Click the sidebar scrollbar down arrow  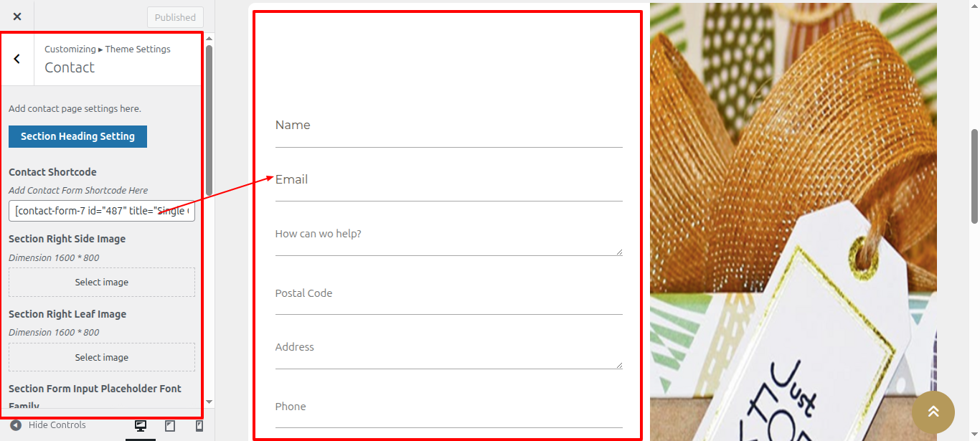(x=209, y=402)
